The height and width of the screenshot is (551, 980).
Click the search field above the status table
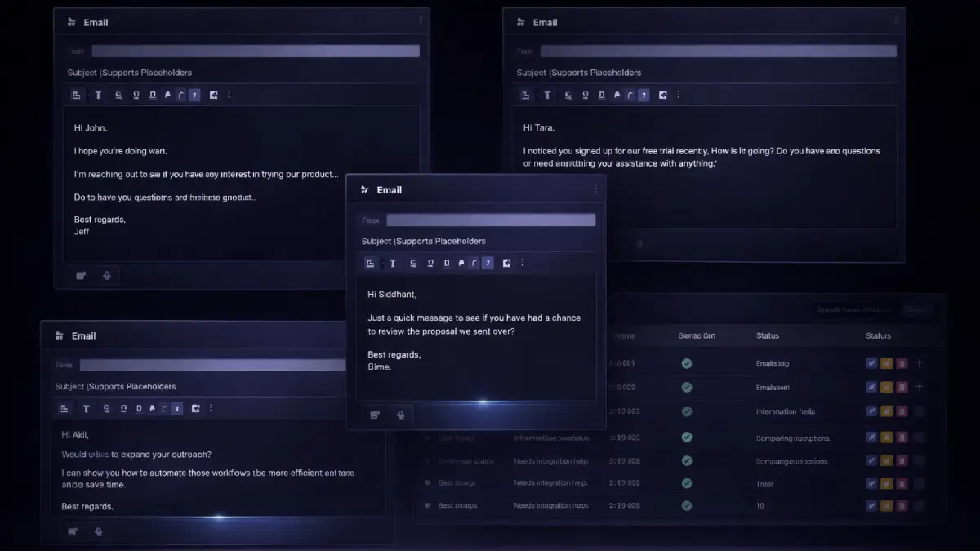click(x=855, y=309)
